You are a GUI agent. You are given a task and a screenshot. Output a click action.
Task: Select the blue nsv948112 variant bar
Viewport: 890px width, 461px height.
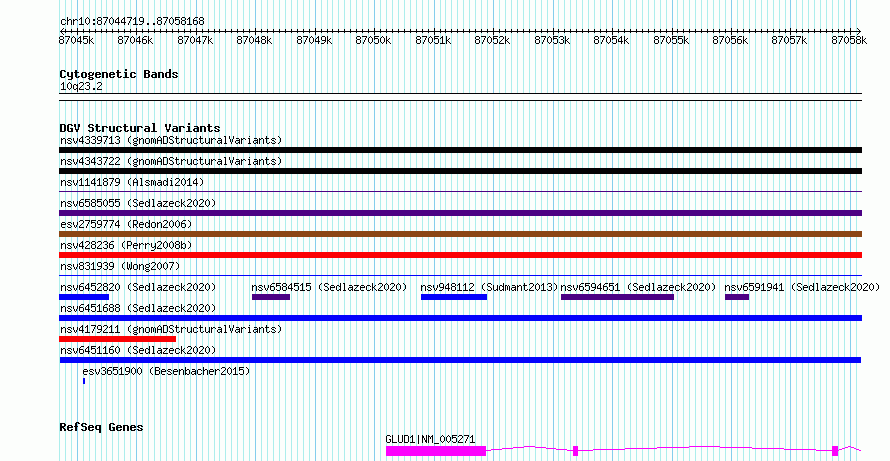click(454, 297)
